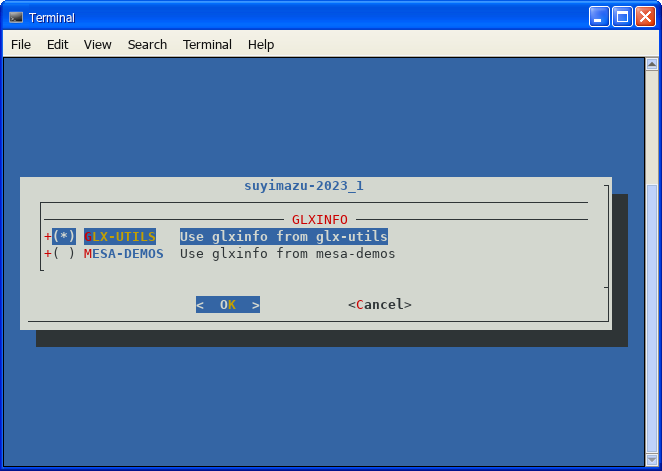The image size is (662, 471).
Task: Click the Terminal icon in title bar
Action: [x=16, y=17]
